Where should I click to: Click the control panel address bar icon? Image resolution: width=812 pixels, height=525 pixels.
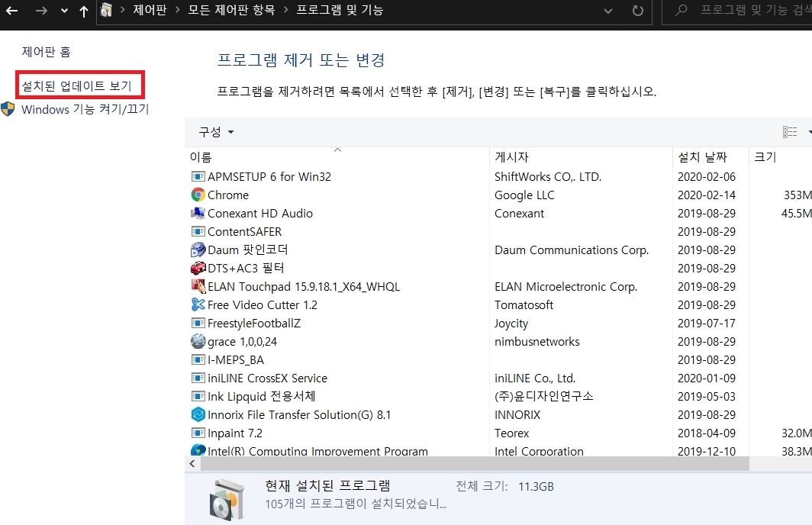(106, 11)
